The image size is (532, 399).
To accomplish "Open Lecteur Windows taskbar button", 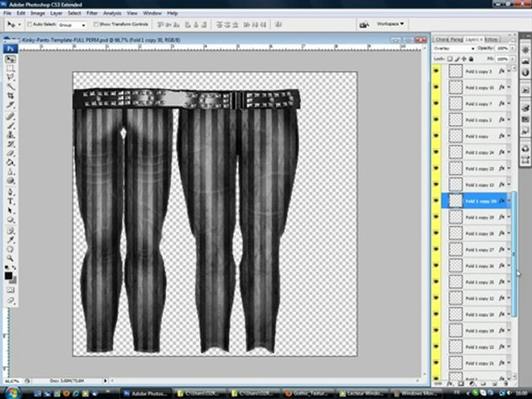I will pos(361,393).
